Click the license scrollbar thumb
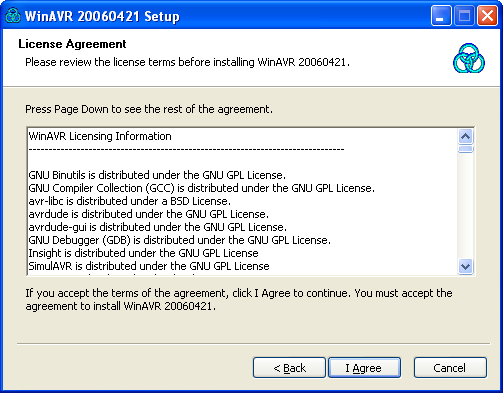The height and width of the screenshot is (393, 503). (465, 149)
